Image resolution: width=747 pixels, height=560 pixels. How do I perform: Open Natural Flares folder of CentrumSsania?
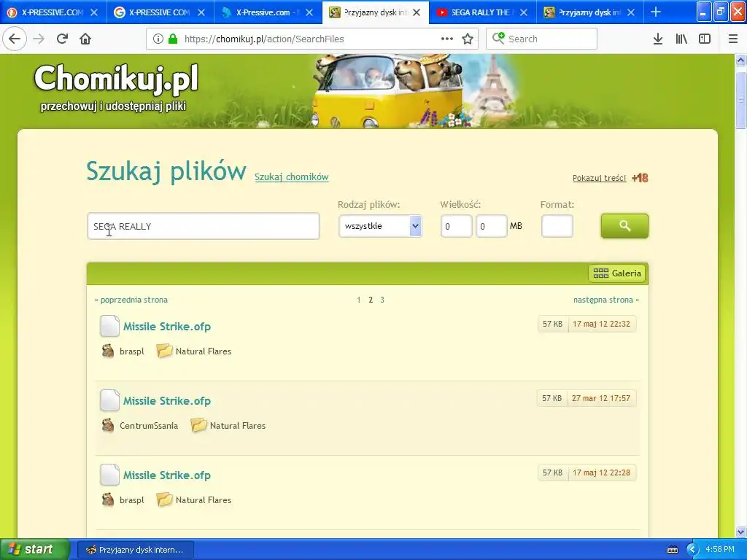coord(238,426)
